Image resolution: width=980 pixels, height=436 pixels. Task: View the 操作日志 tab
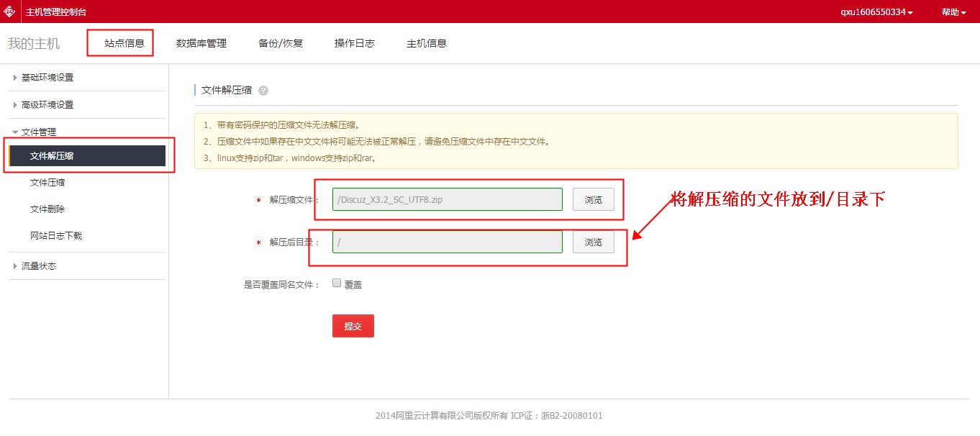354,43
